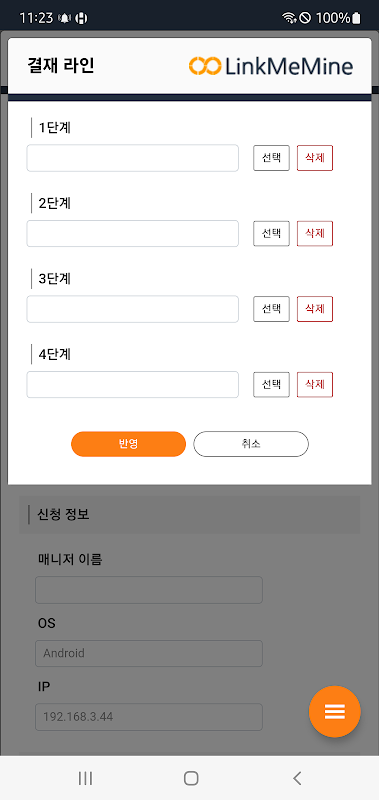Tap the Wi-Fi status icon
This screenshot has width=379, height=800.
click(289, 18)
